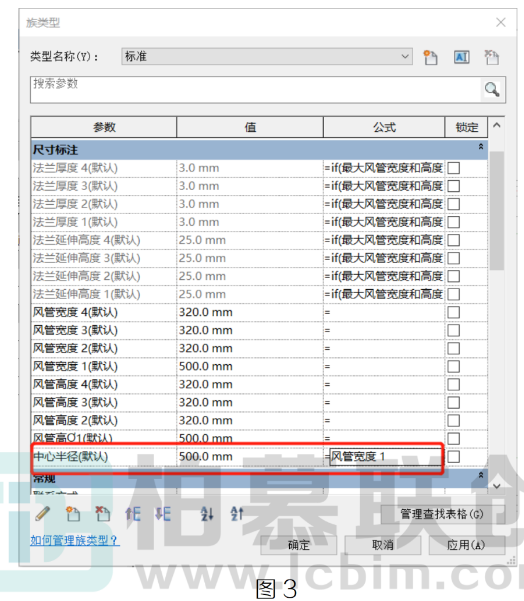Click the Delete Type icon at top right

491,57
